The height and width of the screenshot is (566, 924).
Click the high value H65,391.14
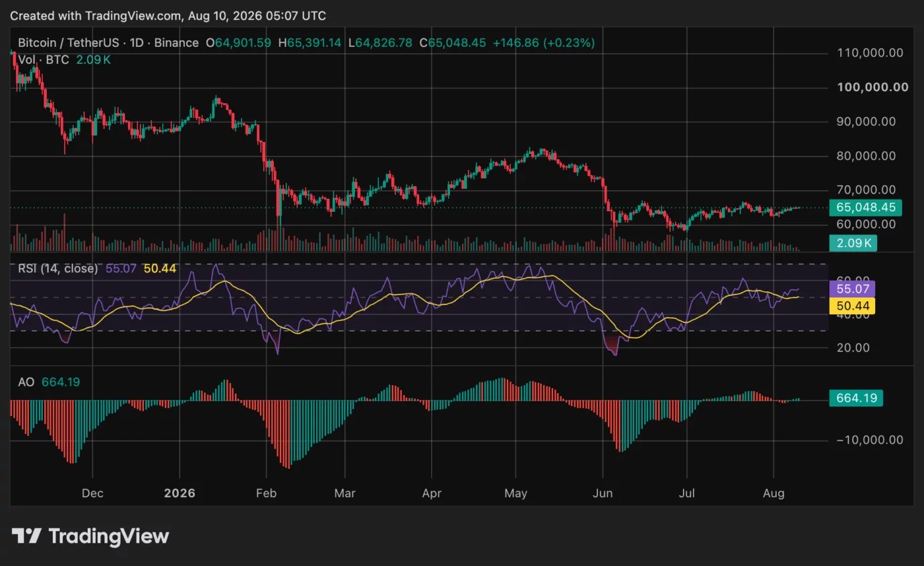[x=310, y=43]
